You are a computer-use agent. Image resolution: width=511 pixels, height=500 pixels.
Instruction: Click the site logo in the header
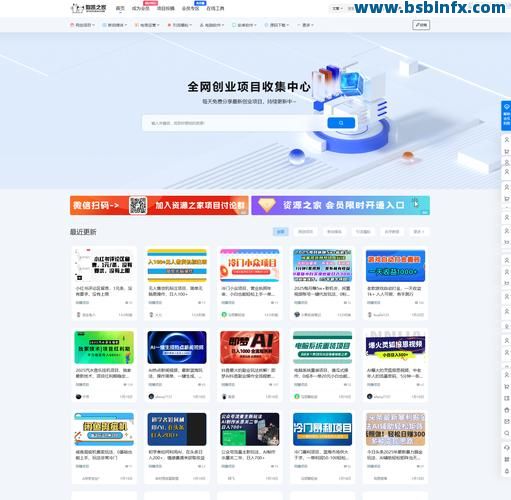89,8
